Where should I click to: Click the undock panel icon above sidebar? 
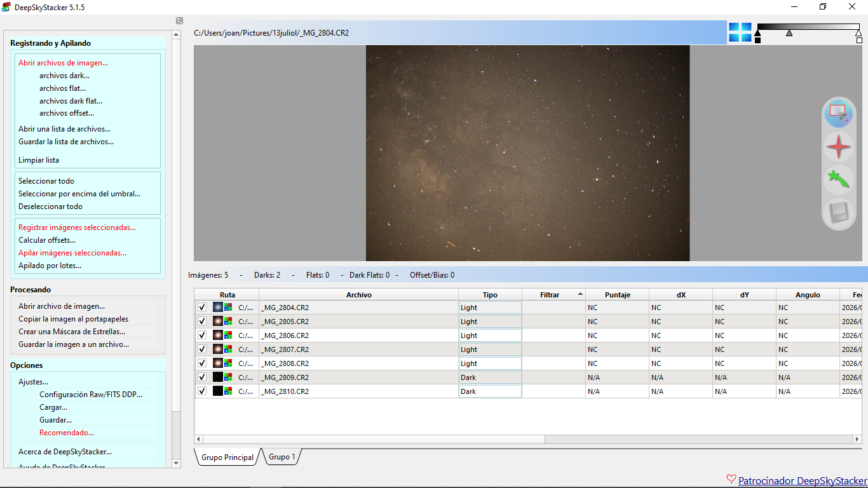pyautogui.click(x=179, y=21)
